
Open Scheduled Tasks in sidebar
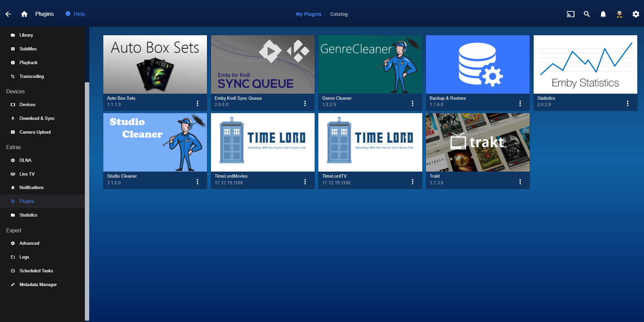(42, 271)
